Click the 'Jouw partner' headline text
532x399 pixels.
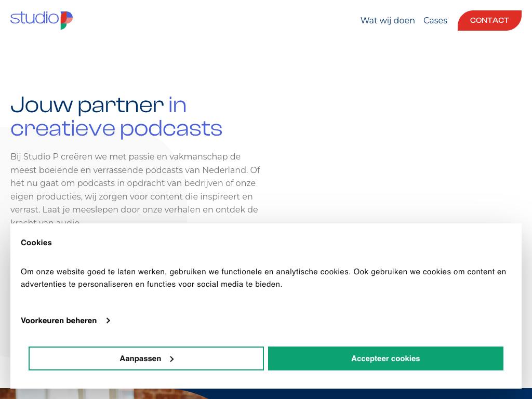pos(87,105)
